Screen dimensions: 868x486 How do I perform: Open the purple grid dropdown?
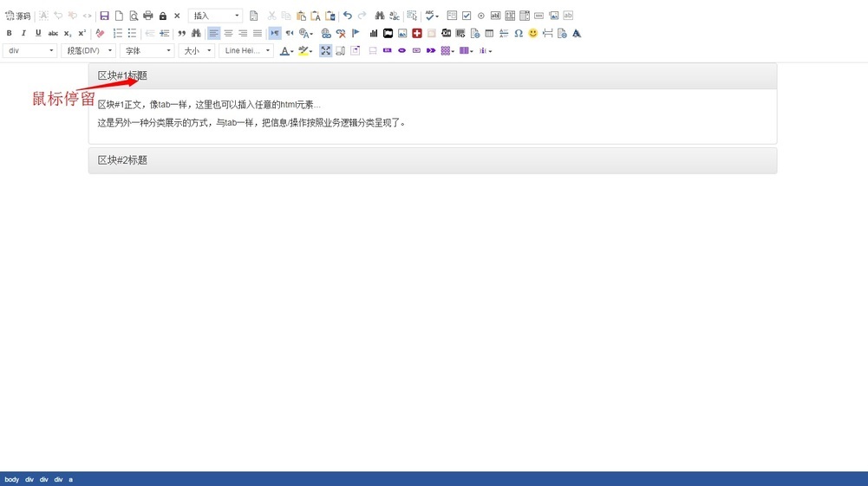(x=447, y=51)
